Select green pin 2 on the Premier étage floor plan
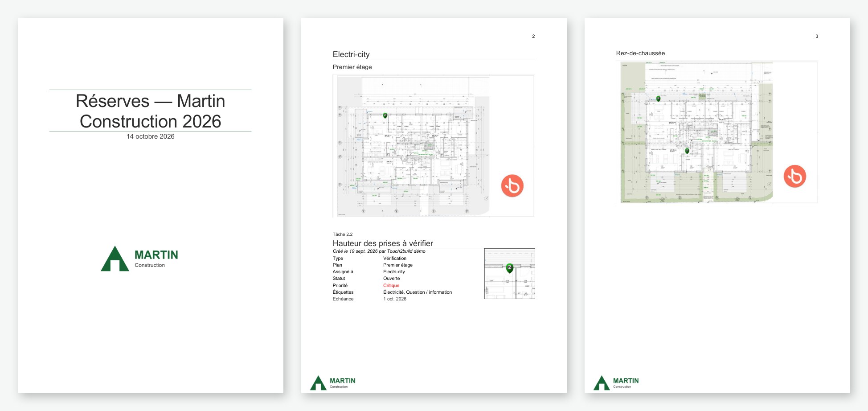The width and height of the screenshot is (868, 411). click(x=385, y=115)
